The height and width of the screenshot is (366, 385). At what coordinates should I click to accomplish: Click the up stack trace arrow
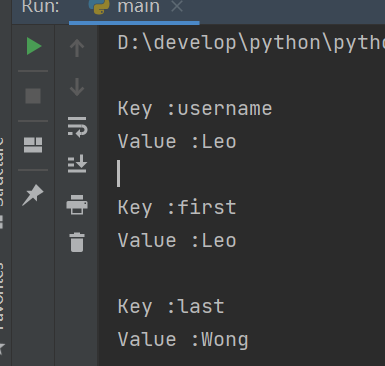tap(77, 48)
